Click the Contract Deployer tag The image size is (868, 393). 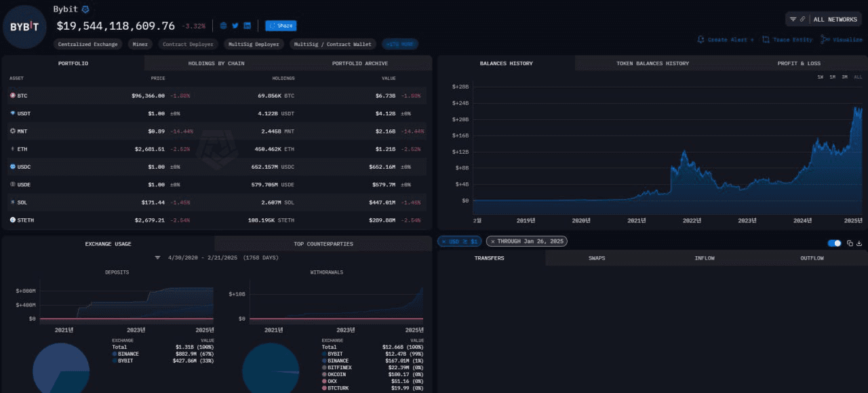[189, 44]
